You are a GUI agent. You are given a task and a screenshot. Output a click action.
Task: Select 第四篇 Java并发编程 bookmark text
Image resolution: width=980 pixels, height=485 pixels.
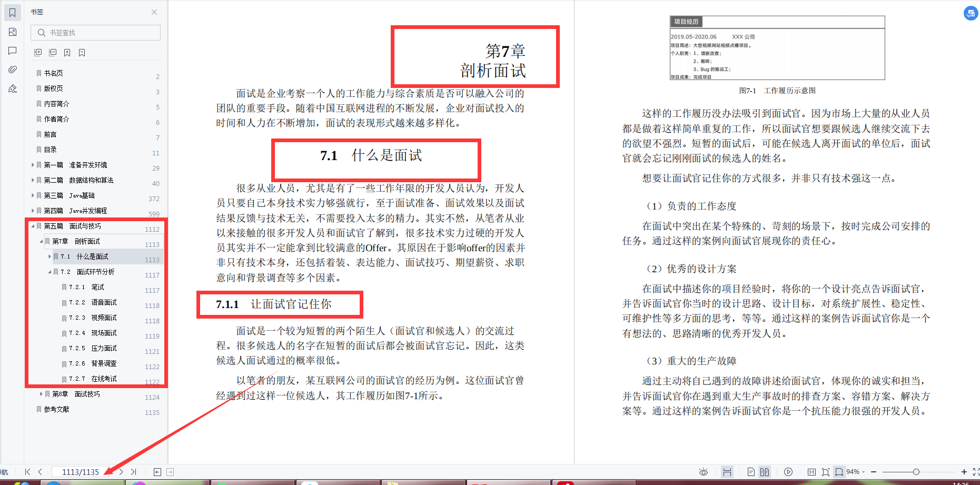75,211
